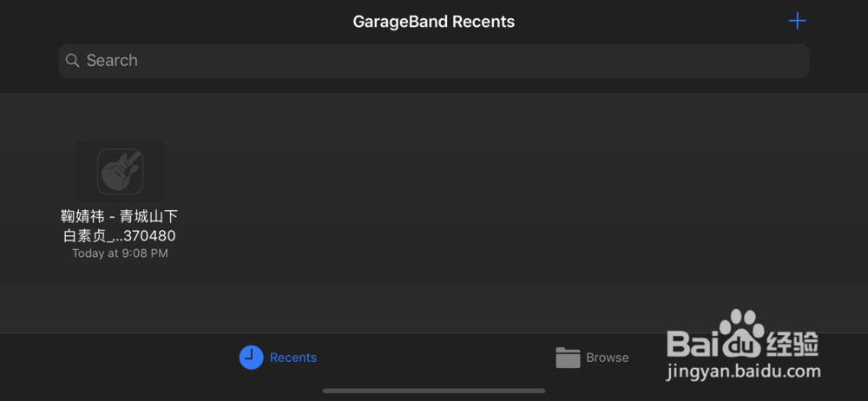Open the song named 鞠婧祎 - 青城山下
This screenshot has width=868, height=401.
click(x=120, y=216)
